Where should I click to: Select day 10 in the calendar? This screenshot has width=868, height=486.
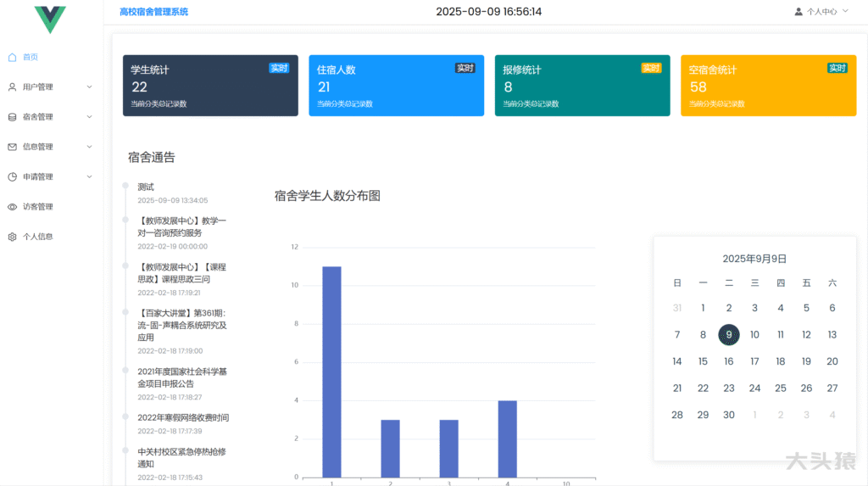click(754, 335)
